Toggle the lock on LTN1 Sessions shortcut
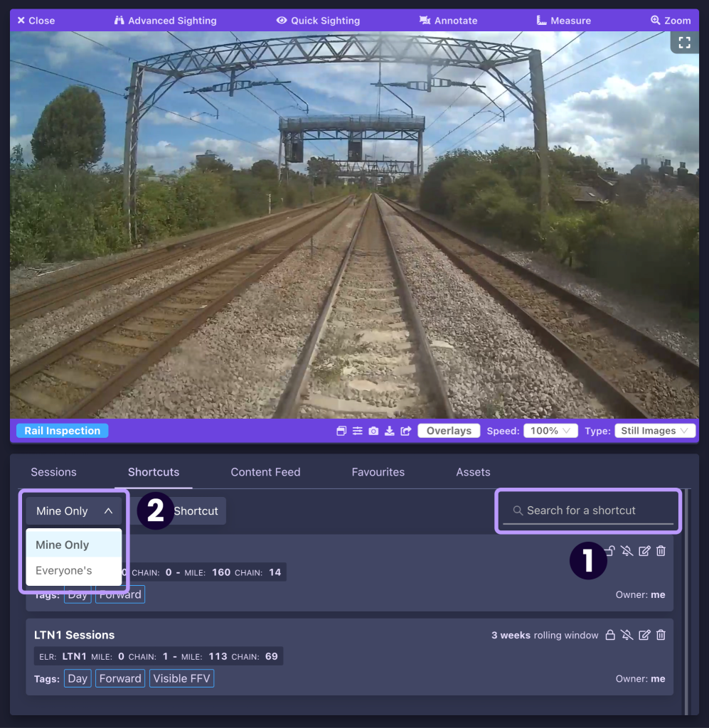Image resolution: width=709 pixels, height=728 pixels. [x=610, y=635]
